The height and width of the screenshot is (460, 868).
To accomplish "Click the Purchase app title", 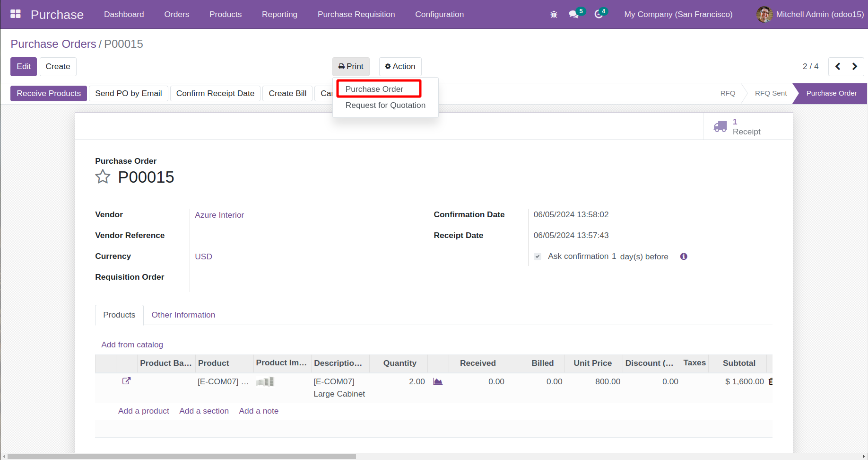I will tap(57, 15).
